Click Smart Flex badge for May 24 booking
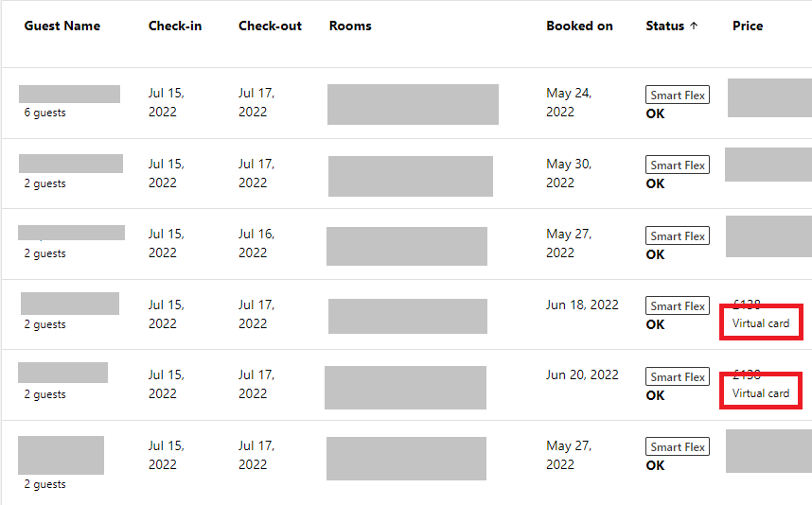This screenshot has width=812, height=505. 678,96
